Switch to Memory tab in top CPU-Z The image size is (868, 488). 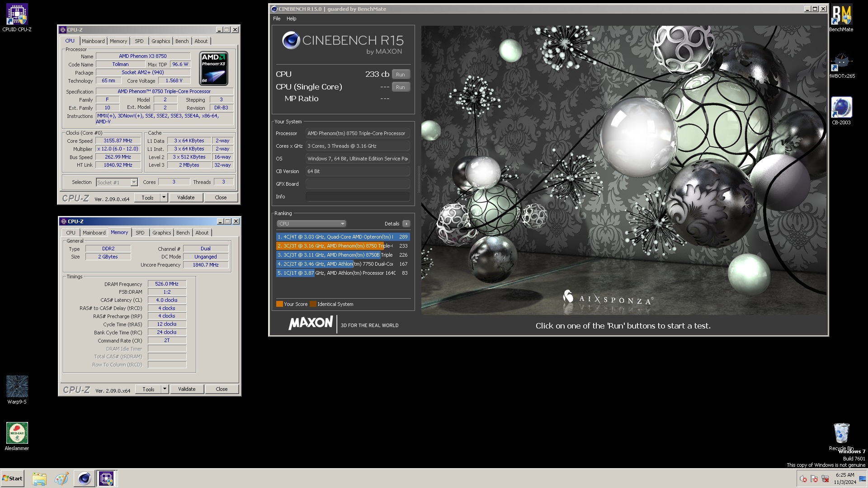click(118, 41)
